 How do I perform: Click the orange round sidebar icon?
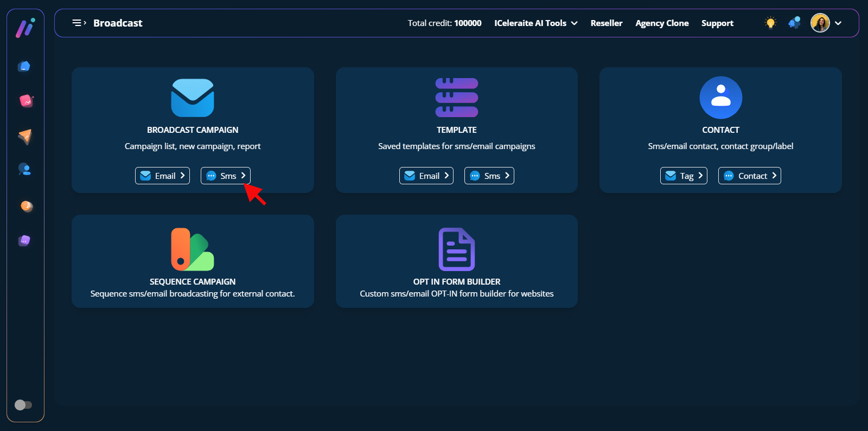pyautogui.click(x=26, y=206)
